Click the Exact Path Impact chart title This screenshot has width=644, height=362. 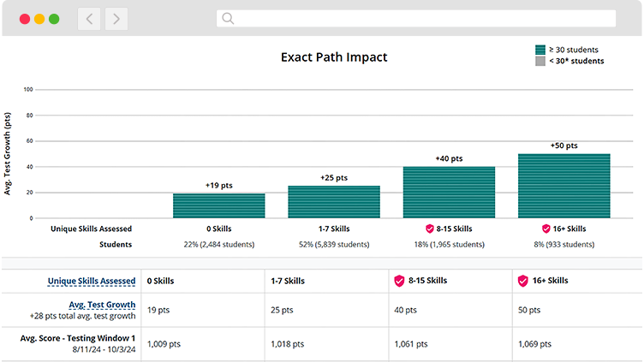pyautogui.click(x=334, y=57)
